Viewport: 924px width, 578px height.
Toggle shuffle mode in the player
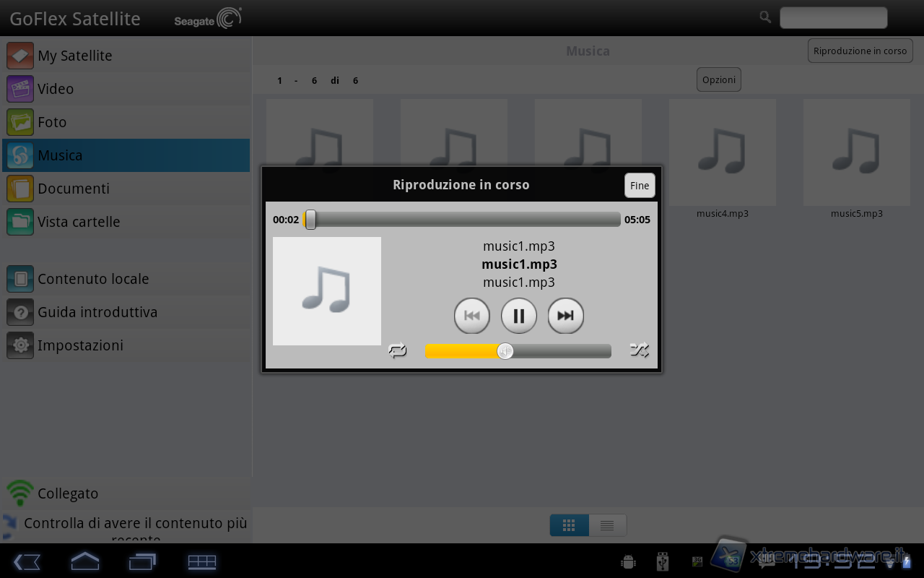pyautogui.click(x=639, y=350)
